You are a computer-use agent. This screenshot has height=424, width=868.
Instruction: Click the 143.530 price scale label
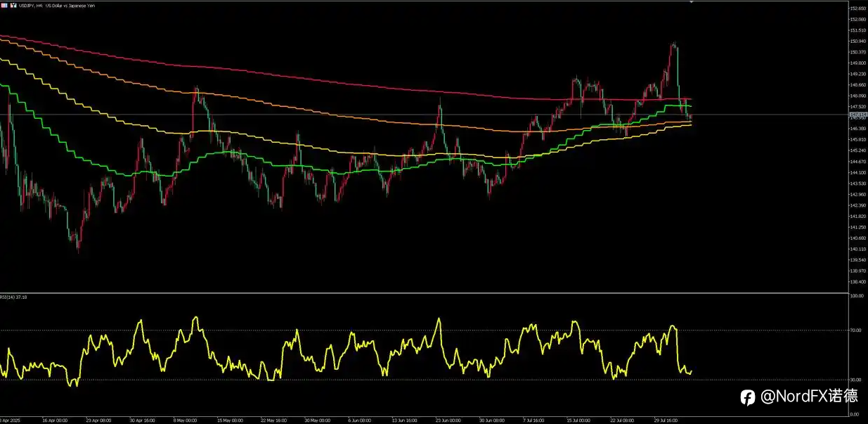point(857,184)
